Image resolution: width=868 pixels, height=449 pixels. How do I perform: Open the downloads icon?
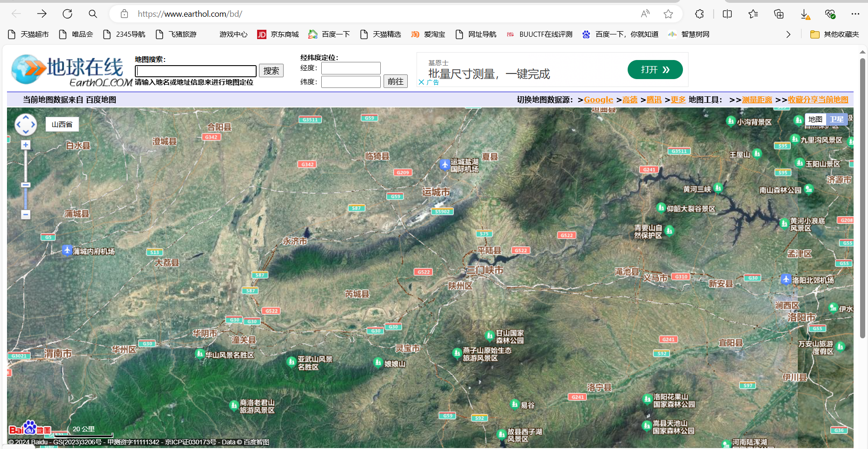point(805,14)
